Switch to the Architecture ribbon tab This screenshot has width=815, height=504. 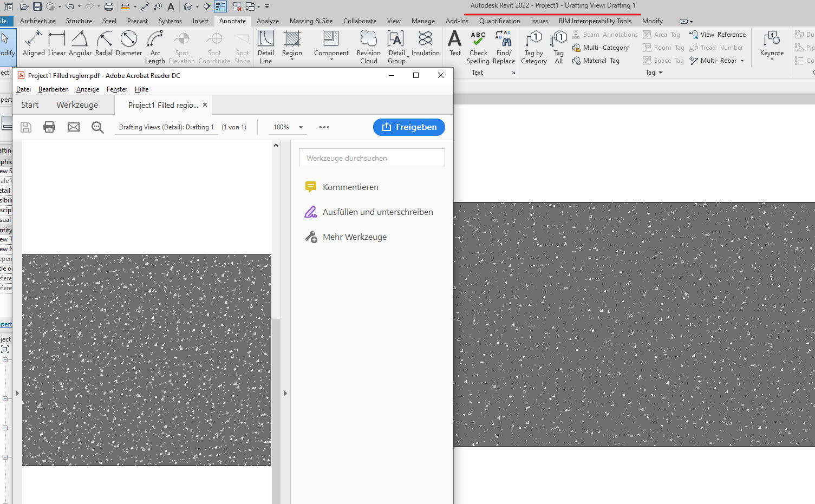click(x=37, y=21)
